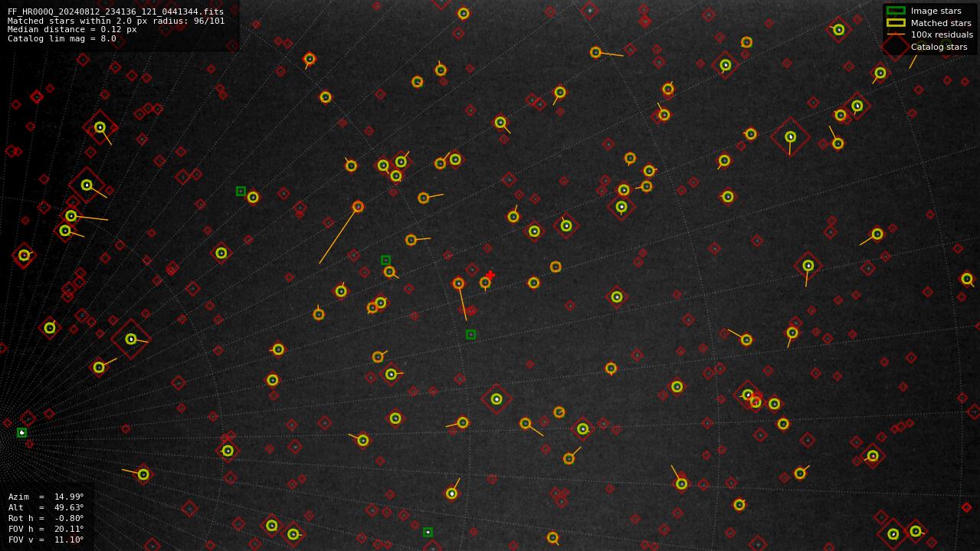Screen dimensions: 980x551
Task: Click the 'Matched stars' legend label
Action: point(941,23)
